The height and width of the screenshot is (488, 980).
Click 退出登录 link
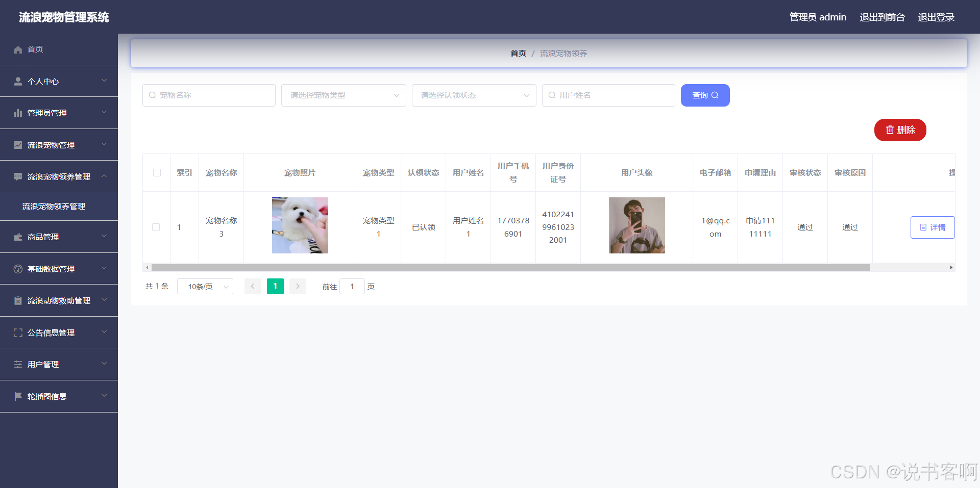[x=936, y=17]
